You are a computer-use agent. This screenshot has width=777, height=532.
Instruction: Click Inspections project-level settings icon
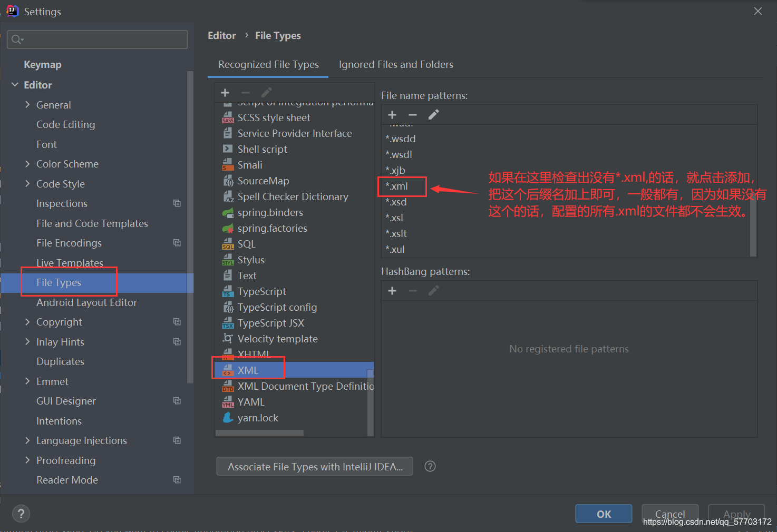177,203
